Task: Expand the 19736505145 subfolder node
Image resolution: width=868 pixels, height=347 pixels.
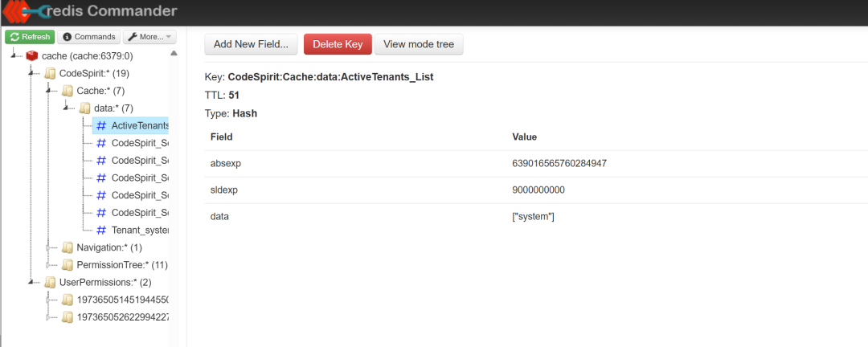Action: coord(49,300)
